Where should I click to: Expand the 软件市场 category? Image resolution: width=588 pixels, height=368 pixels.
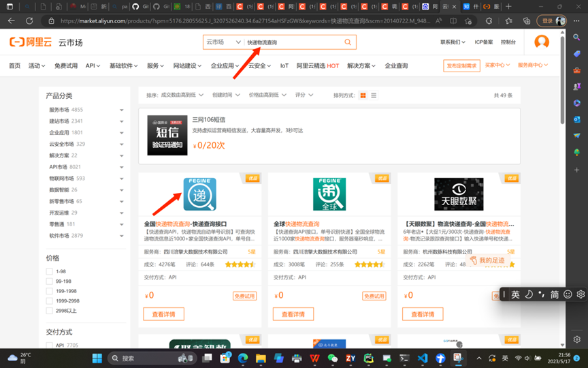[x=122, y=236]
